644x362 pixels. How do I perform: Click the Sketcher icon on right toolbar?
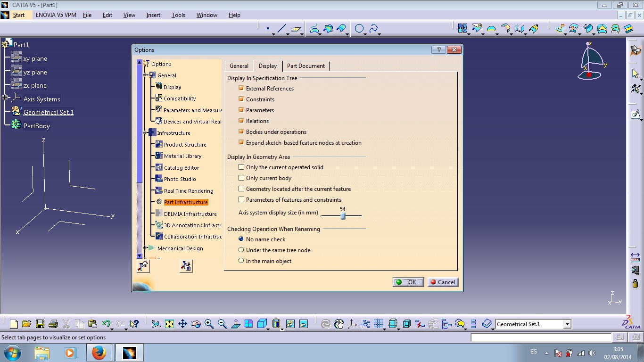(635, 115)
